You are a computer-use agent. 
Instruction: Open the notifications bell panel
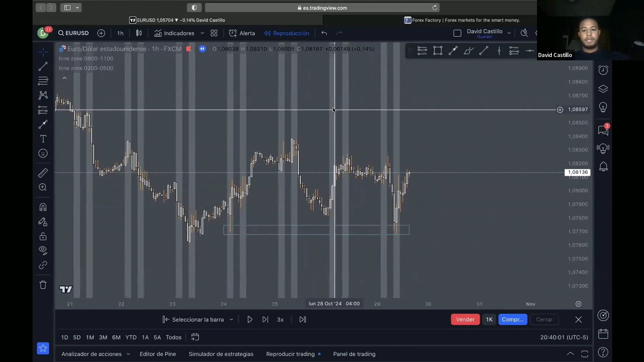[603, 167]
